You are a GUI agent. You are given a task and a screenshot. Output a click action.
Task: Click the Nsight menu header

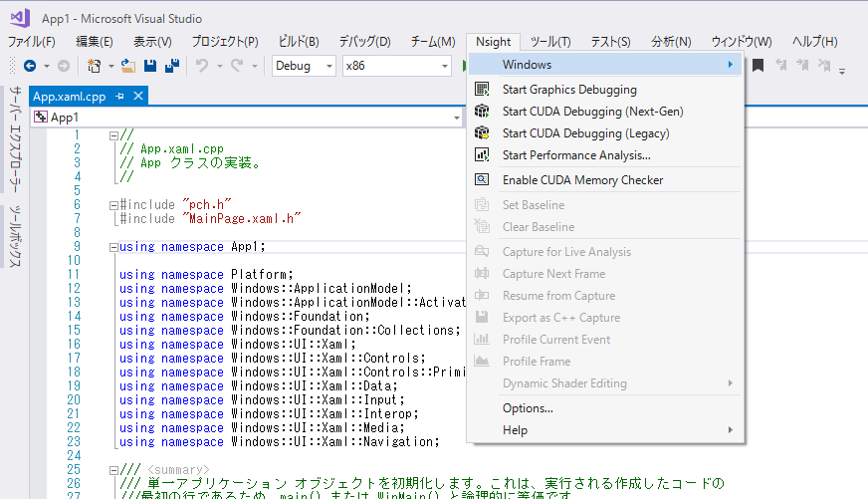pyautogui.click(x=494, y=42)
